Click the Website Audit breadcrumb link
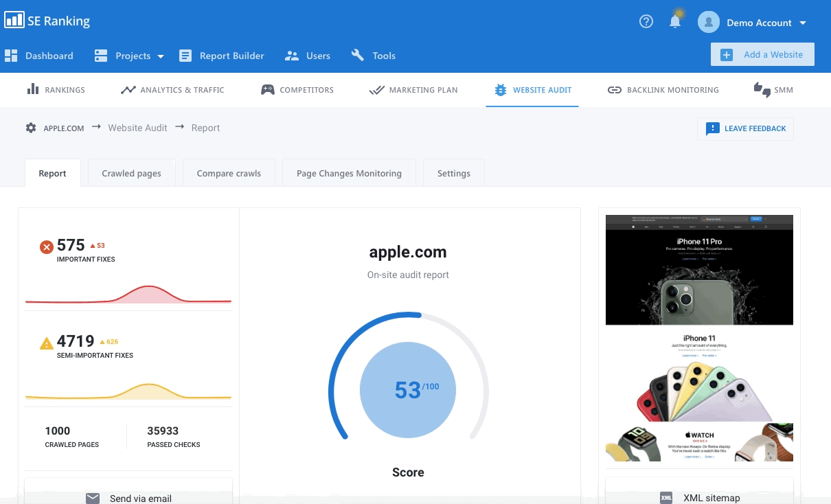The width and height of the screenshot is (831, 504). click(x=137, y=128)
